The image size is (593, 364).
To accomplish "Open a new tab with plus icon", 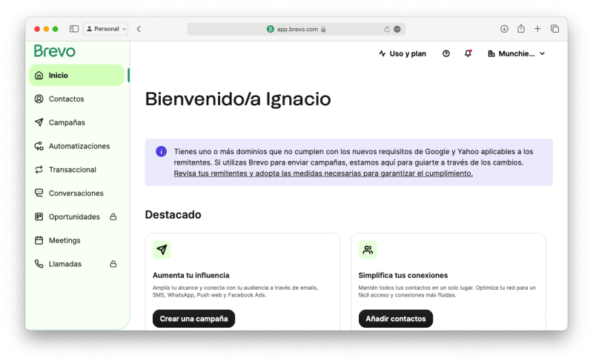I will [x=537, y=29].
